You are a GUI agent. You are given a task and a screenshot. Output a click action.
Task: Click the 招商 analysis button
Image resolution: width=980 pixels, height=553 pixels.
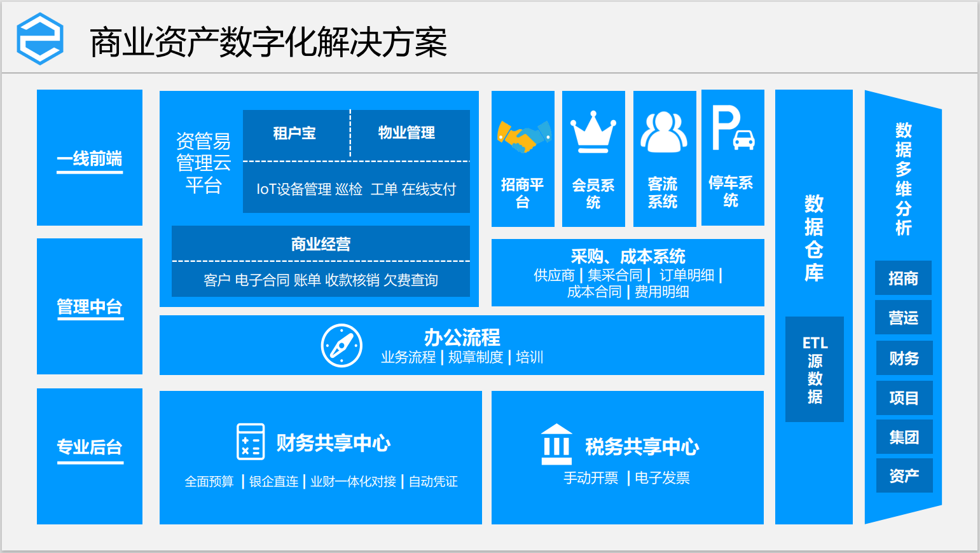click(x=903, y=278)
